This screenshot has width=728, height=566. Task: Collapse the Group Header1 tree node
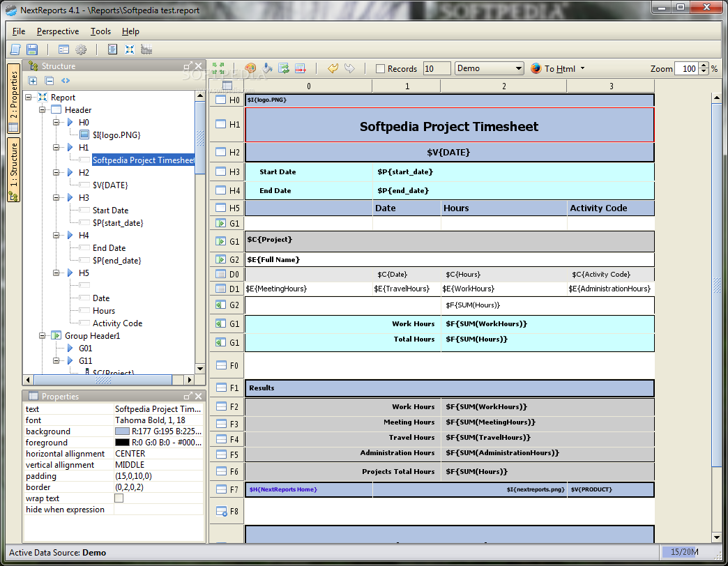43,335
